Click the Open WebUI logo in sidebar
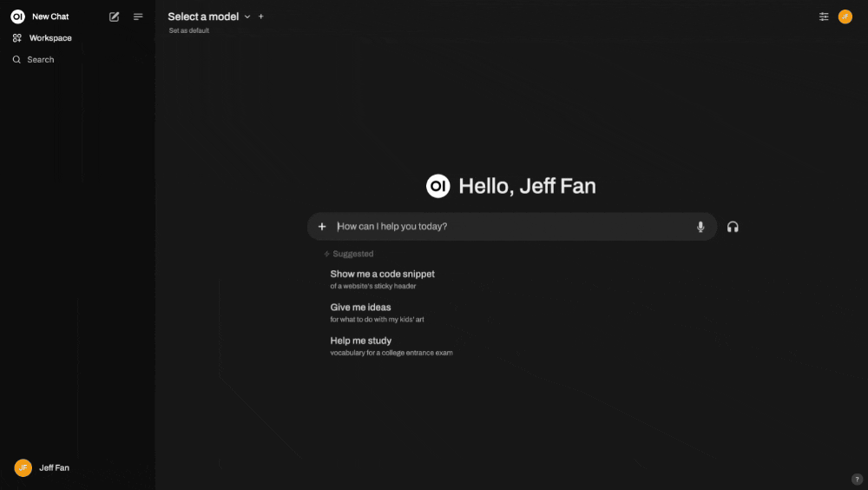This screenshot has width=868, height=490. point(17,17)
